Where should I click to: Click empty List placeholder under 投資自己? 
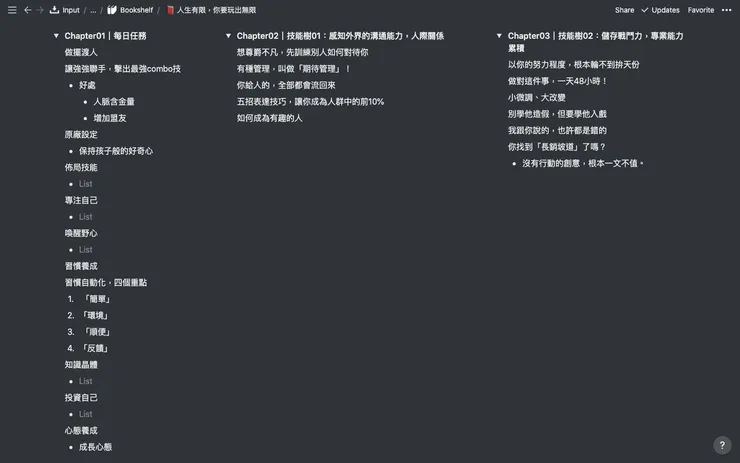[x=85, y=414]
